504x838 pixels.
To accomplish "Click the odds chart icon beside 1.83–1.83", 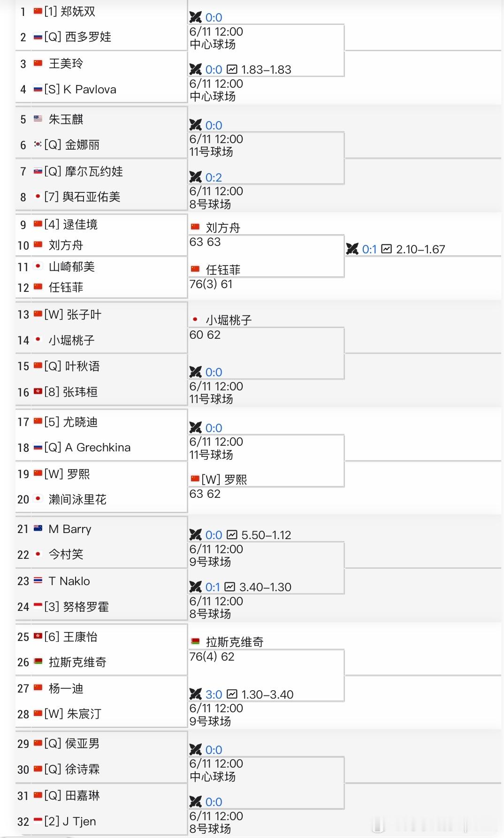I will click(x=232, y=69).
